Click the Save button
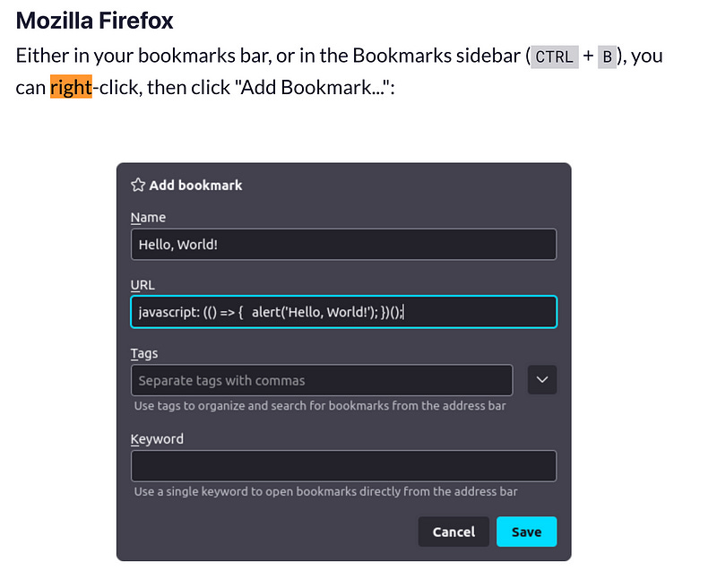Image resolution: width=717 pixels, height=588 pixels. click(x=526, y=532)
